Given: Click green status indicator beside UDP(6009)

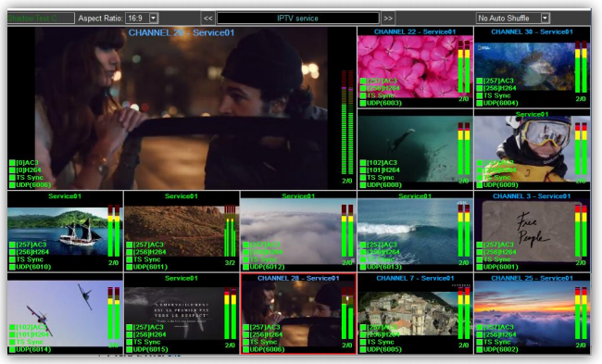Looking at the screenshot, I should tap(479, 184).
